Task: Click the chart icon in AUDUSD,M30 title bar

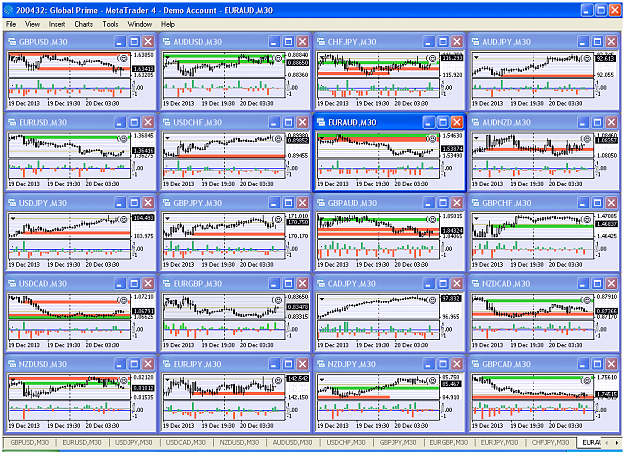Action: pyautogui.click(x=167, y=41)
